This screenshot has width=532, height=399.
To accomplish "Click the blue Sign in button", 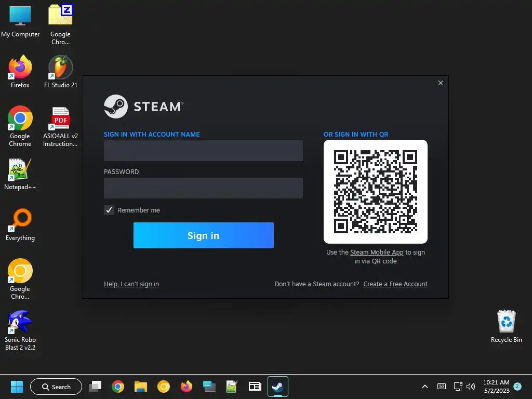I will pos(204,235).
